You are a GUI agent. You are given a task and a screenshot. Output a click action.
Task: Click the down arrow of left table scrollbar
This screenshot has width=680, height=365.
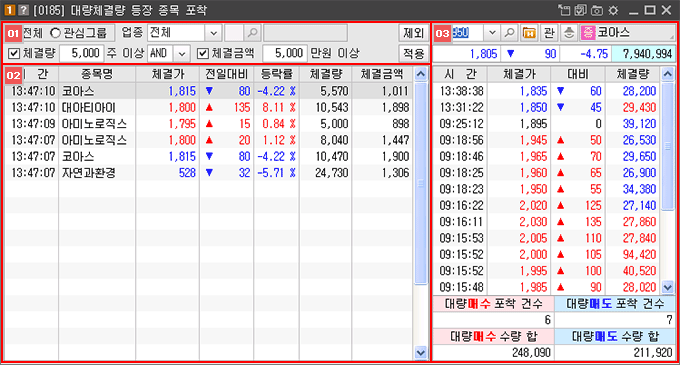[421, 353]
